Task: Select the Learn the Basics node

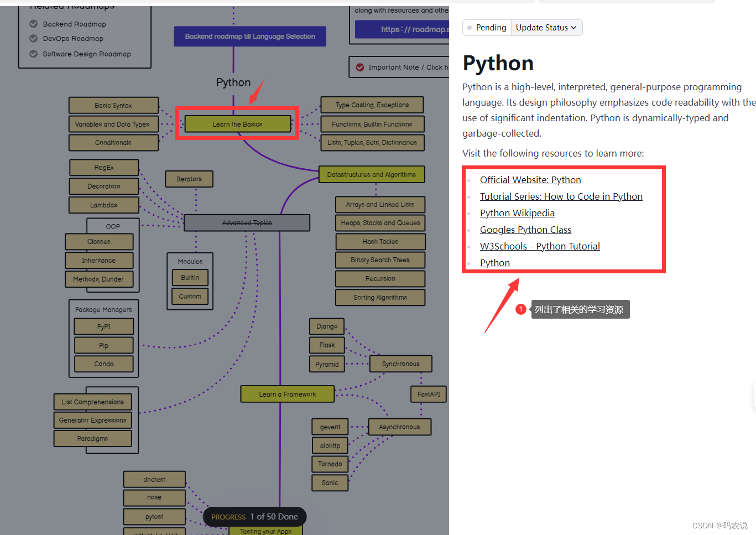Action: [237, 124]
